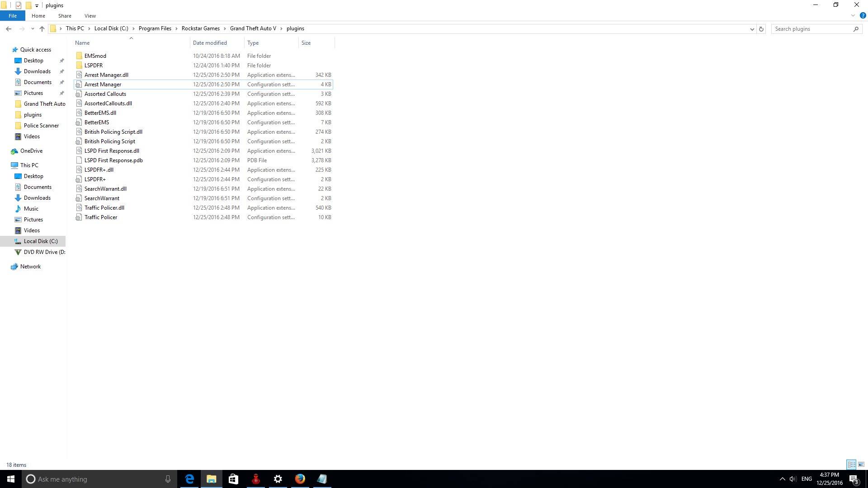
Task: Open Microsoft Edge from the taskbar
Action: click(189, 479)
